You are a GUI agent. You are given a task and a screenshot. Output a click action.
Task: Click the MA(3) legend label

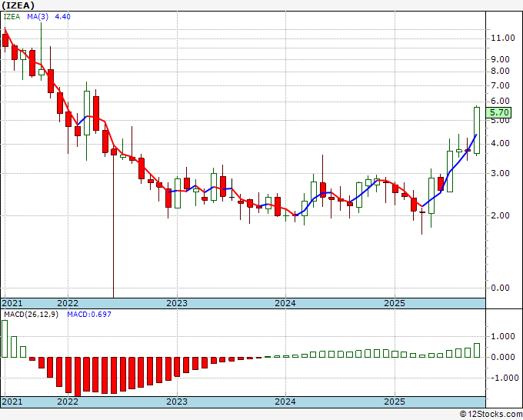(x=38, y=17)
